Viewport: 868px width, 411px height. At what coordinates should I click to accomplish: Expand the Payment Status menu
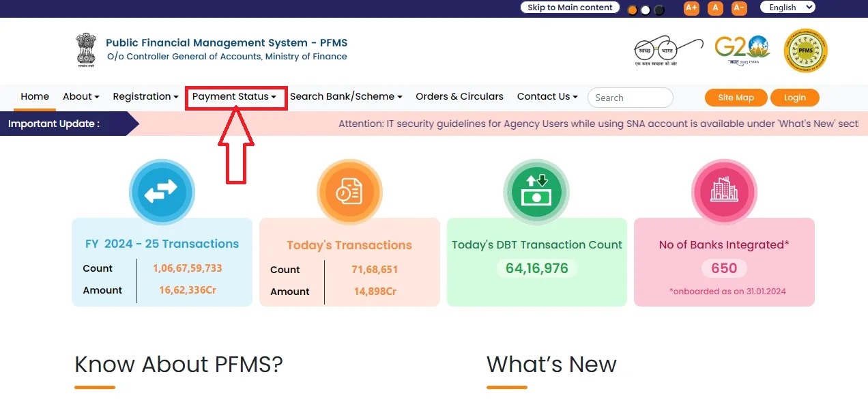pyautogui.click(x=234, y=97)
